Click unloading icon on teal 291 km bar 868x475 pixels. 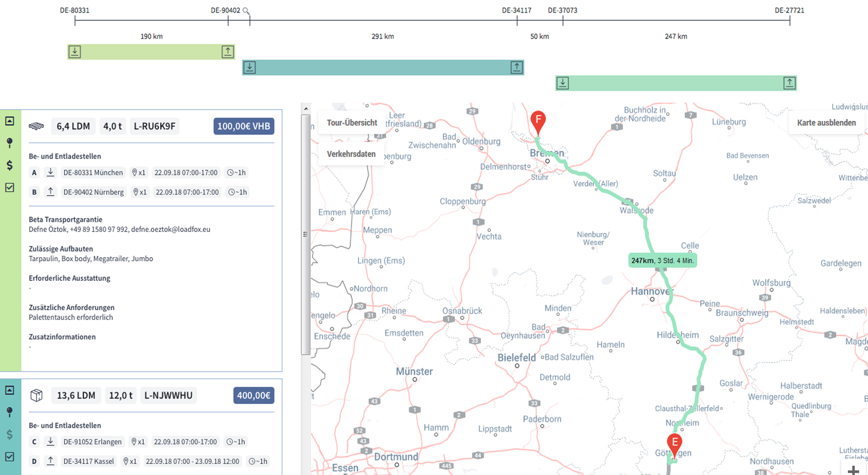tap(516, 67)
